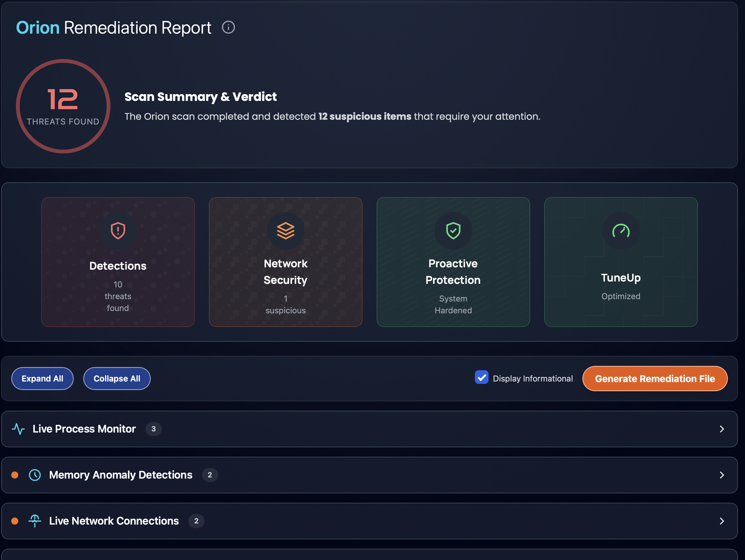Generate Remediation File
The image size is (745, 560).
pos(655,379)
